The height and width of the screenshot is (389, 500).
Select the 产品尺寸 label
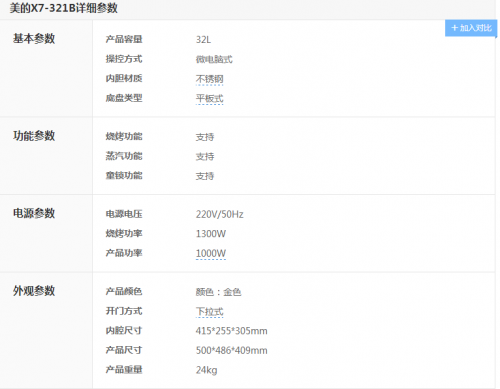pyautogui.click(x=124, y=350)
